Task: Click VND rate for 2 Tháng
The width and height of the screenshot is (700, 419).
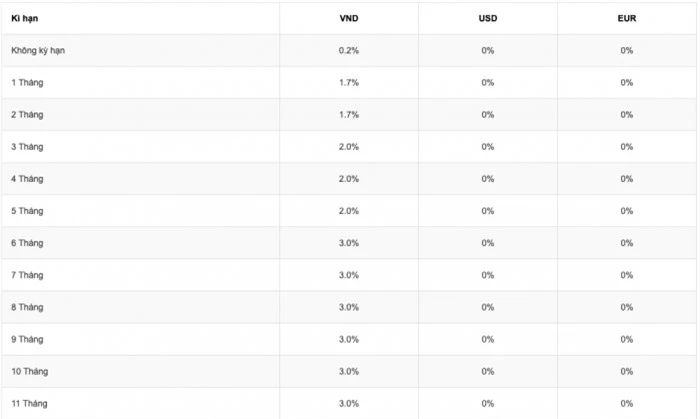Action: pyautogui.click(x=348, y=115)
